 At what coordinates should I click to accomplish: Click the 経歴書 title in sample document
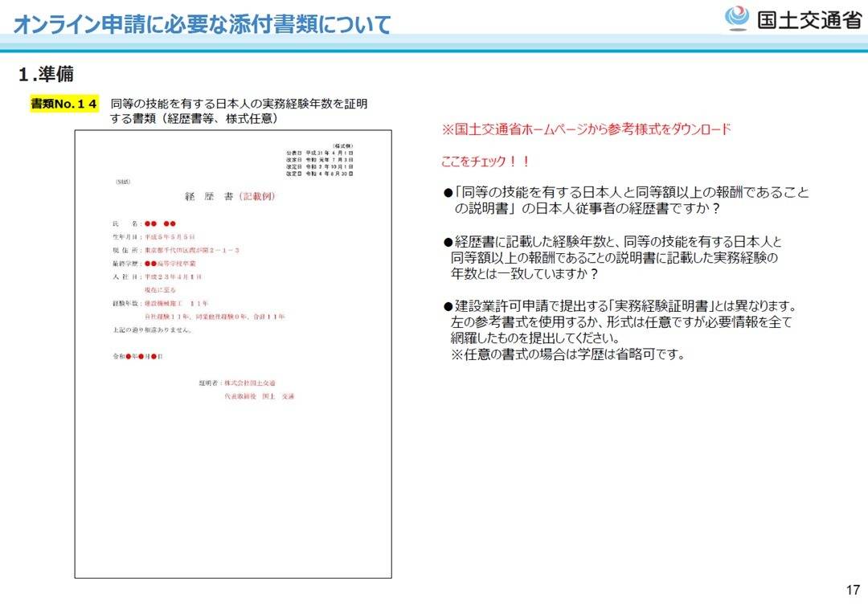pyautogui.click(x=230, y=197)
